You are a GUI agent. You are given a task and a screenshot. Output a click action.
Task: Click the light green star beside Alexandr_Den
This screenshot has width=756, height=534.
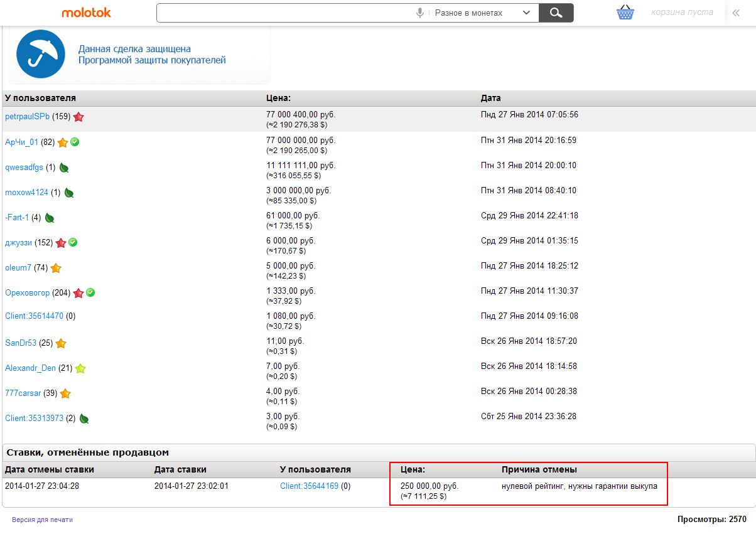pos(80,368)
